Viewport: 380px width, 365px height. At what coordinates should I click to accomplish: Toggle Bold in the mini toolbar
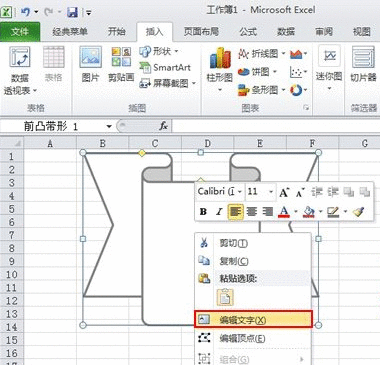click(x=203, y=212)
